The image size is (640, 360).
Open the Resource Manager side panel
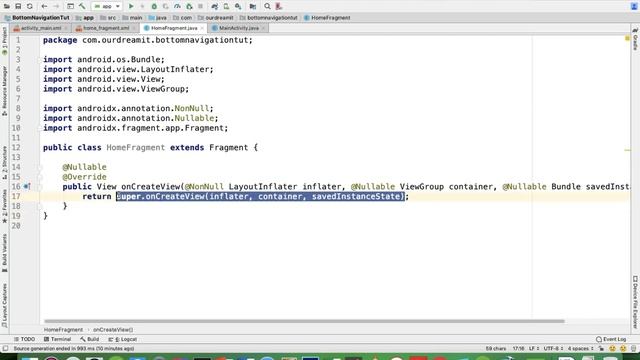point(4,91)
